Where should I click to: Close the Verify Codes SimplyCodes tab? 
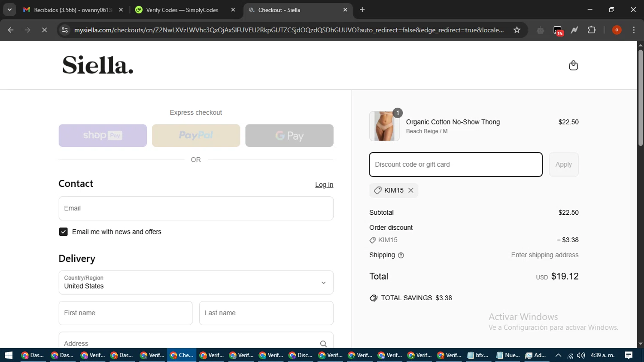click(x=233, y=9)
